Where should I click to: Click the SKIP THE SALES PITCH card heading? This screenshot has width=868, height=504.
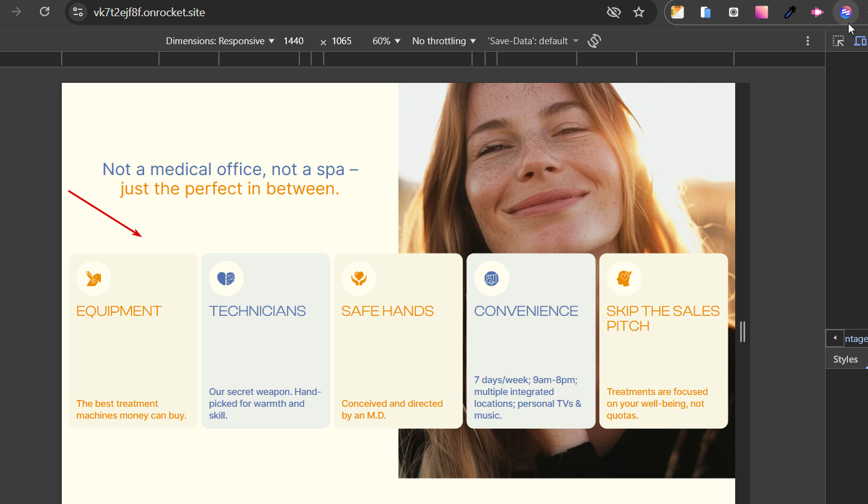coord(663,318)
